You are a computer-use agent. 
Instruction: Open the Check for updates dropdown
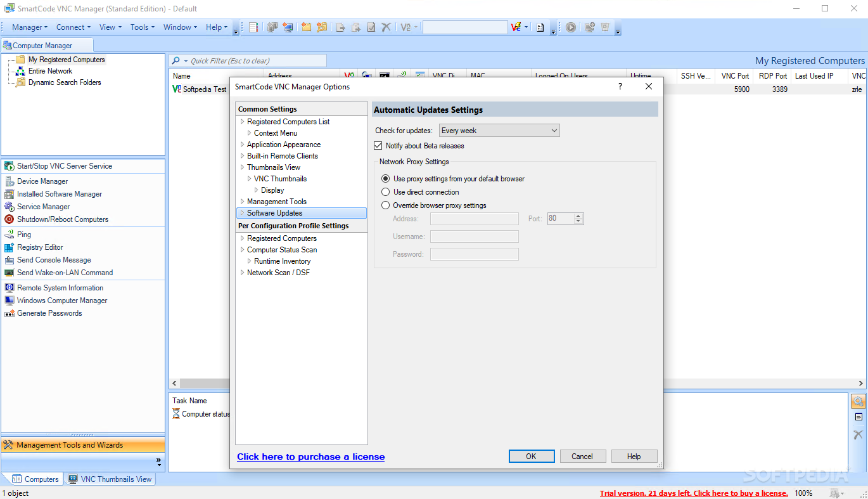coord(499,131)
